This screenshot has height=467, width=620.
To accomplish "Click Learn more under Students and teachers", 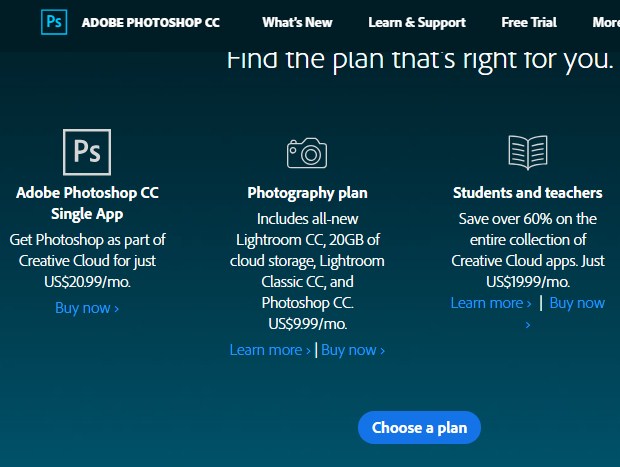I will (x=491, y=303).
